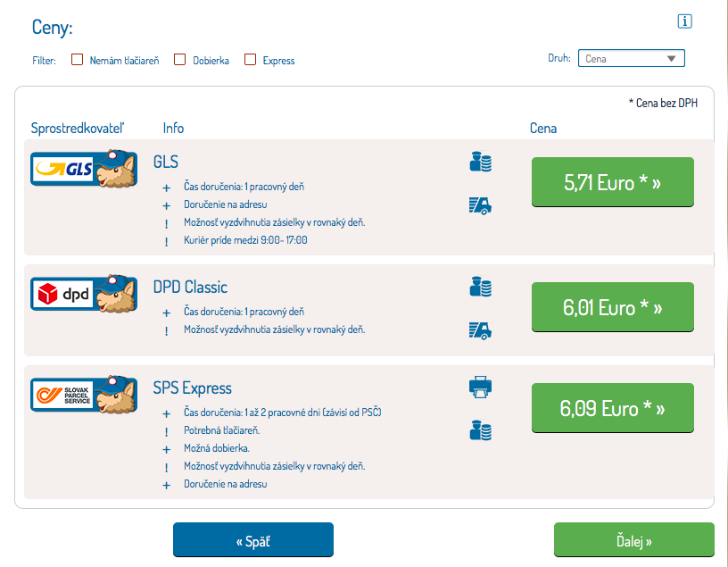Viewport: 728px width, 567px height.
Task: Click the DPD courier logo
Action: [84, 294]
